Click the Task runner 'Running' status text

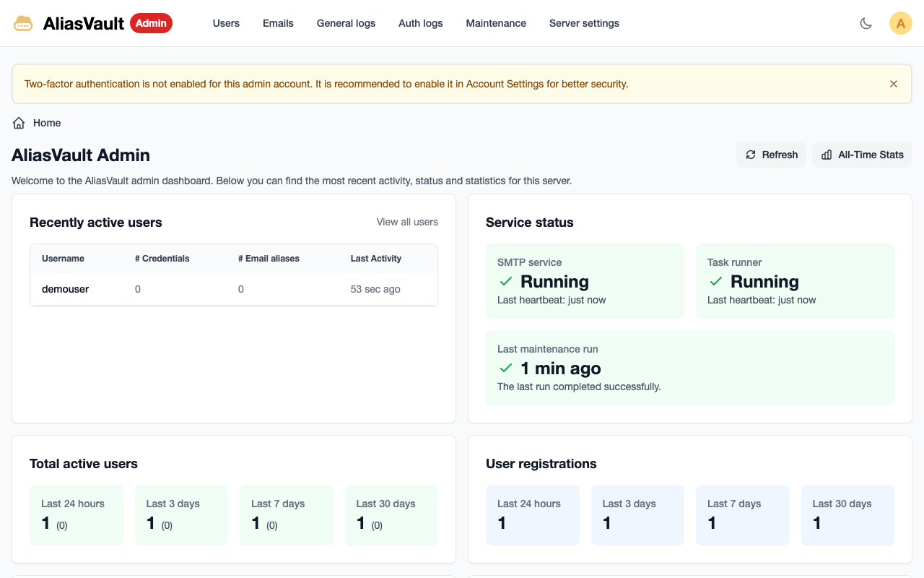click(x=764, y=282)
